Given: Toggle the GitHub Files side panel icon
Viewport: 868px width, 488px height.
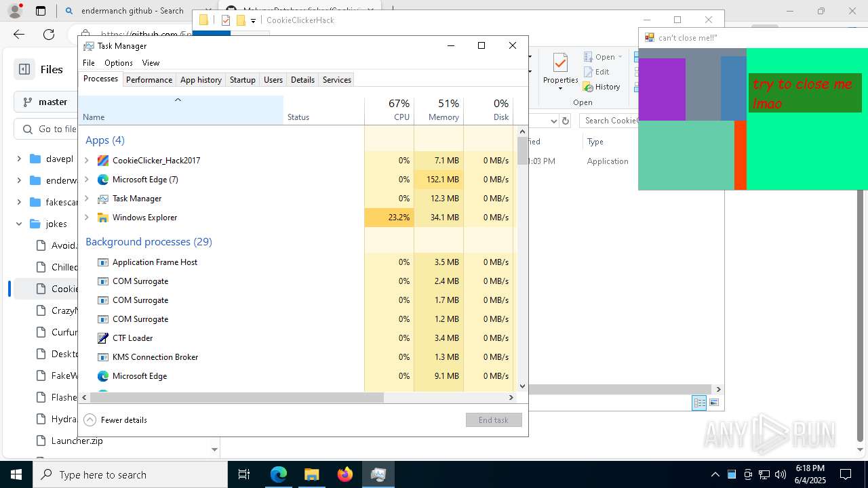Looking at the screenshot, I should click(24, 69).
